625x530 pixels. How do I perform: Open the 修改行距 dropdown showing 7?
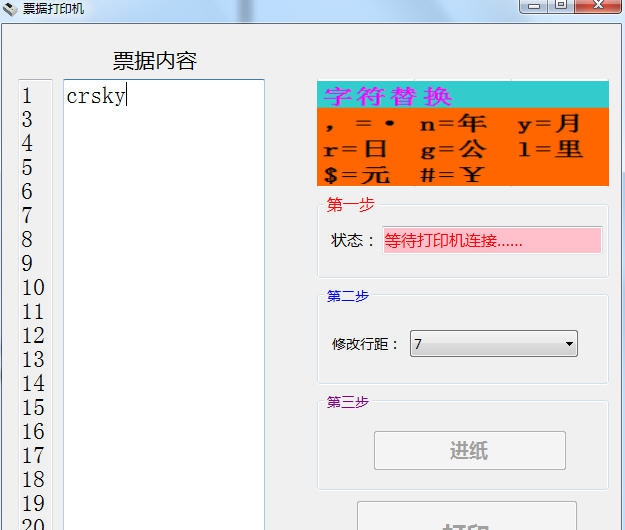[x=493, y=344]
